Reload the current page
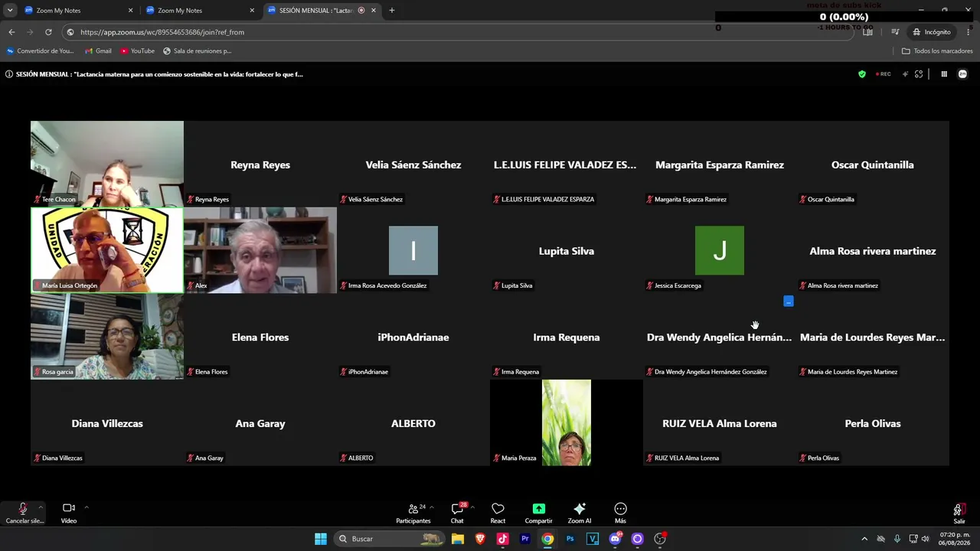Viewport: 980px width, 551px height. tap(48, 32)
